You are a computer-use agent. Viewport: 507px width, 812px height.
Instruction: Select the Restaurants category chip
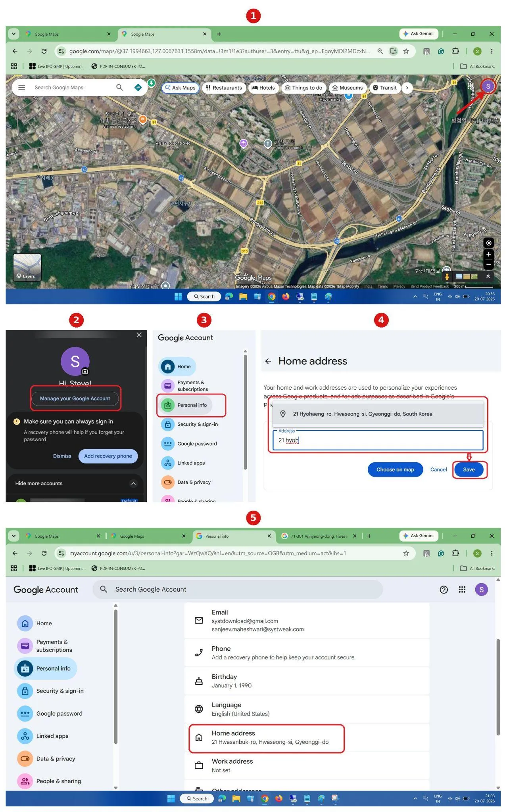coord(224,88)
